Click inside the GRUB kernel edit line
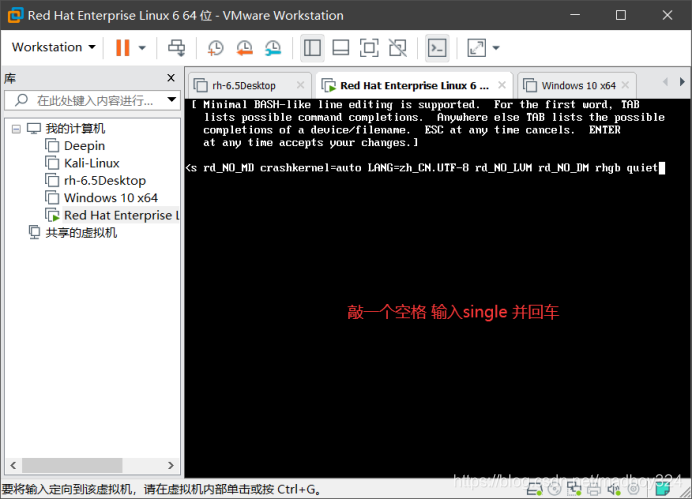Image resolution: width=692 pixels, height=500 pixels. [425, 168]
